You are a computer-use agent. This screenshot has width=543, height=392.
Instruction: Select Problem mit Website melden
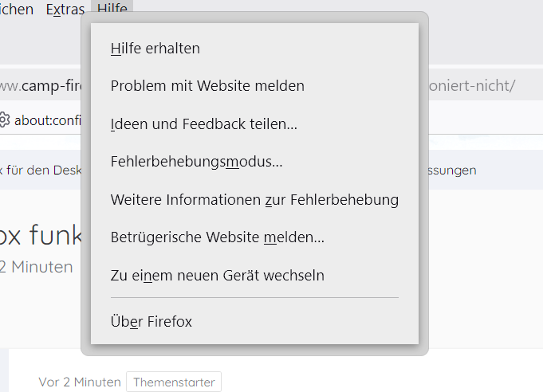click(x=207, y=86)
